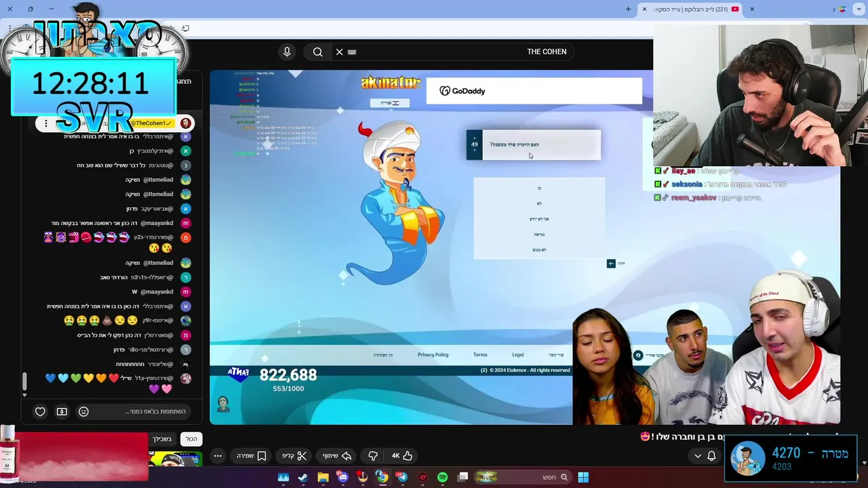Clear the YouTube search box text
The height and width of the screenshot is (488, 868).
340,52
